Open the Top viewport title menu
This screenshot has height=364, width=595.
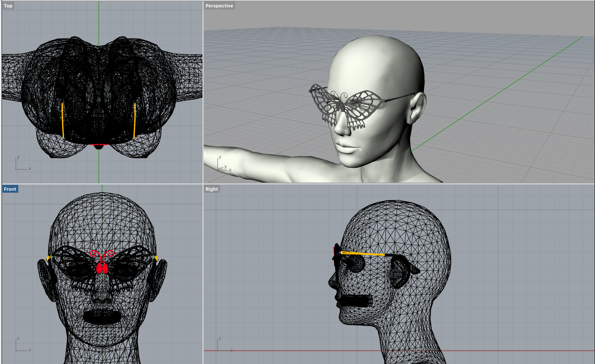pos(8,5)
